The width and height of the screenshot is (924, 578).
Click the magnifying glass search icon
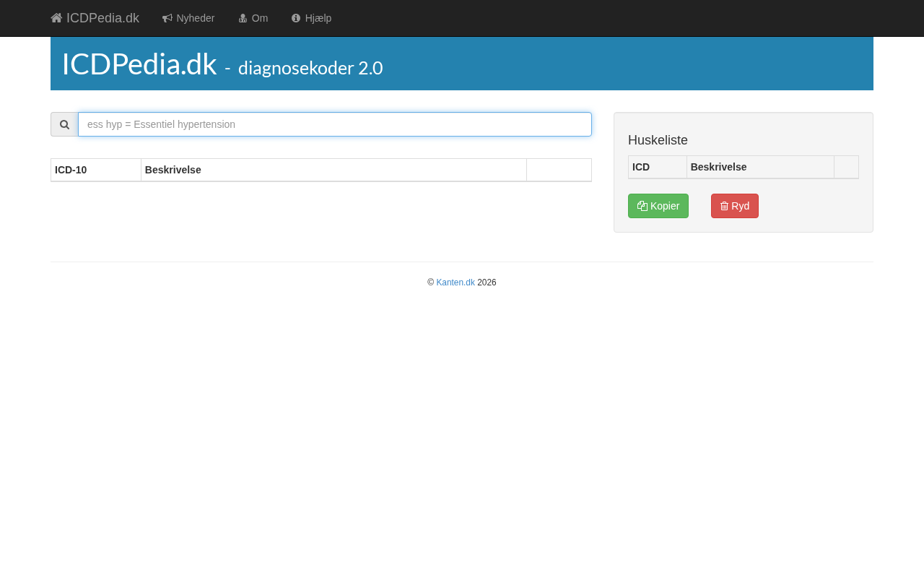(64, 124)
